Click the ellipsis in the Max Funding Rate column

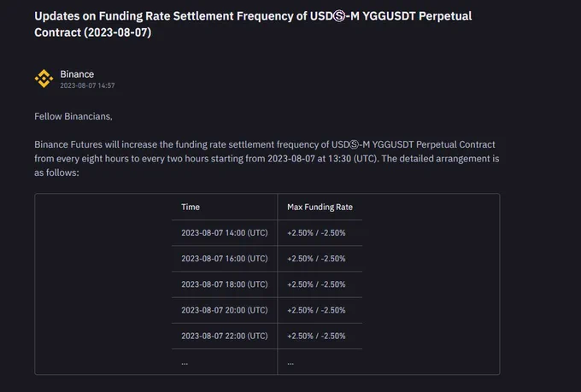290,364
